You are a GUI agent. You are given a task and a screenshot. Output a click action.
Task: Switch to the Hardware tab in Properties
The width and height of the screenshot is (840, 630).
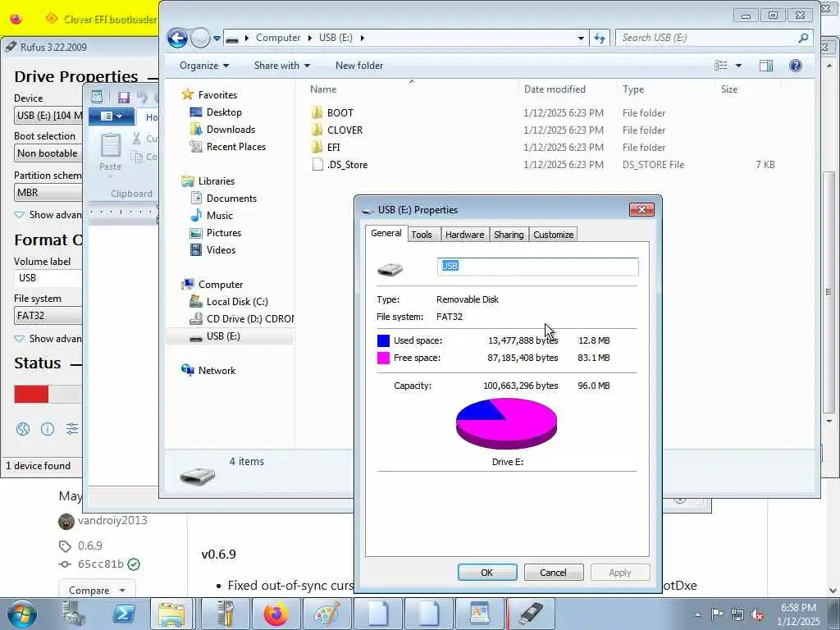point(464,235)
